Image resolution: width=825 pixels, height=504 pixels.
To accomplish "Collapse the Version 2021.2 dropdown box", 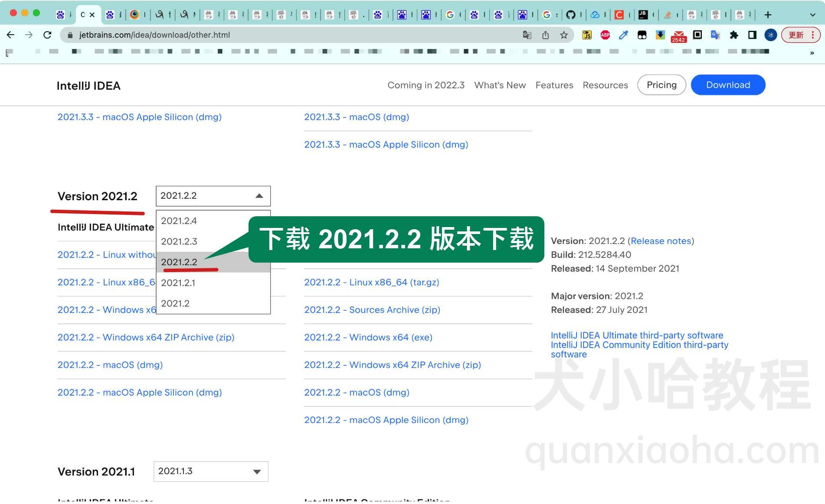I will [213, 196].
